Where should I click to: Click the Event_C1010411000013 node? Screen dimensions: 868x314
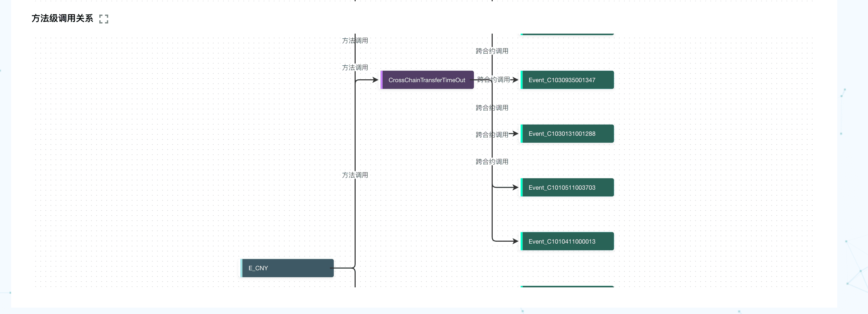[x=567, y=241]
